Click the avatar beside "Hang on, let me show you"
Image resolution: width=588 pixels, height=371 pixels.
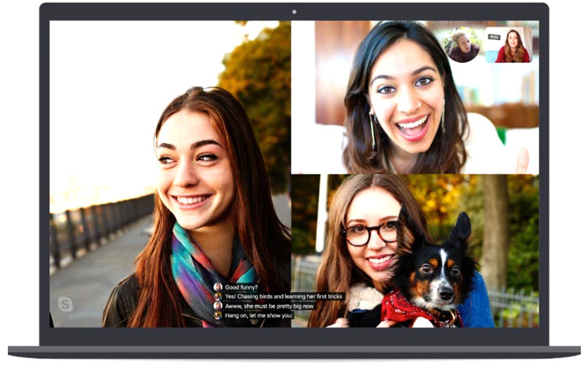click(218, 315)
